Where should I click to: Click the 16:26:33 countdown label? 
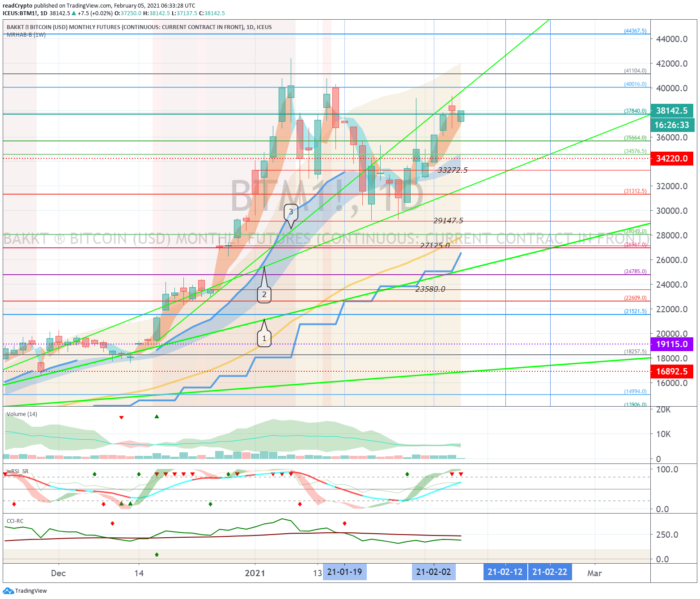(x=672, y=125)
